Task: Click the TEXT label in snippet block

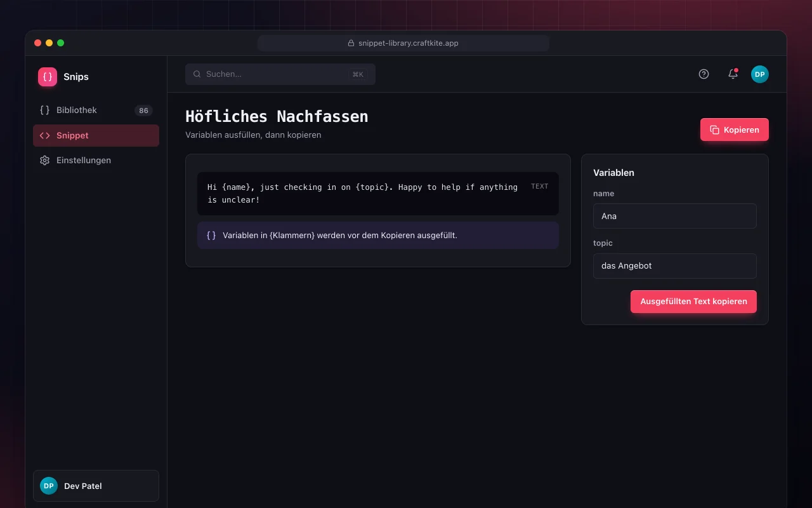Action: pos(540,187)
